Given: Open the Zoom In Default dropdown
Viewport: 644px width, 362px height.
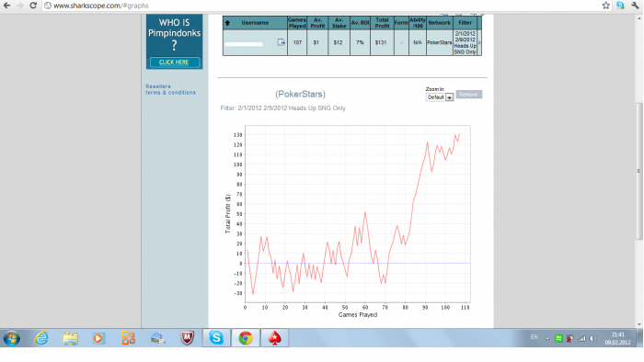Looking at the screenshot, I should [439, 97].
